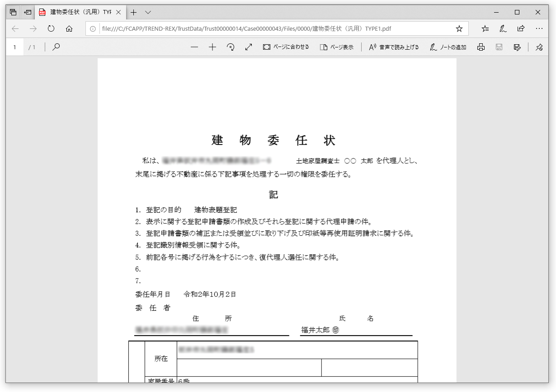Share this page
The height and width of the screenshot is (392, 556).
[x=521, y=28]
